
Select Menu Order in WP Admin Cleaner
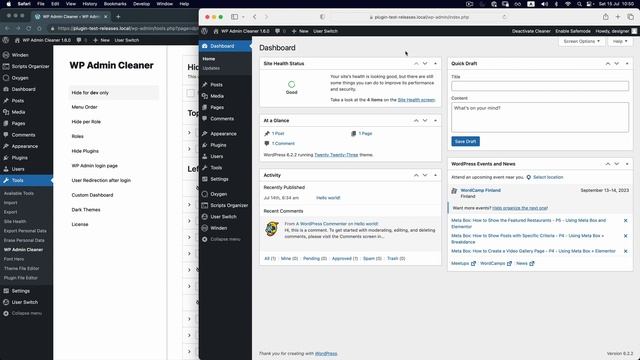click(84, 107)
